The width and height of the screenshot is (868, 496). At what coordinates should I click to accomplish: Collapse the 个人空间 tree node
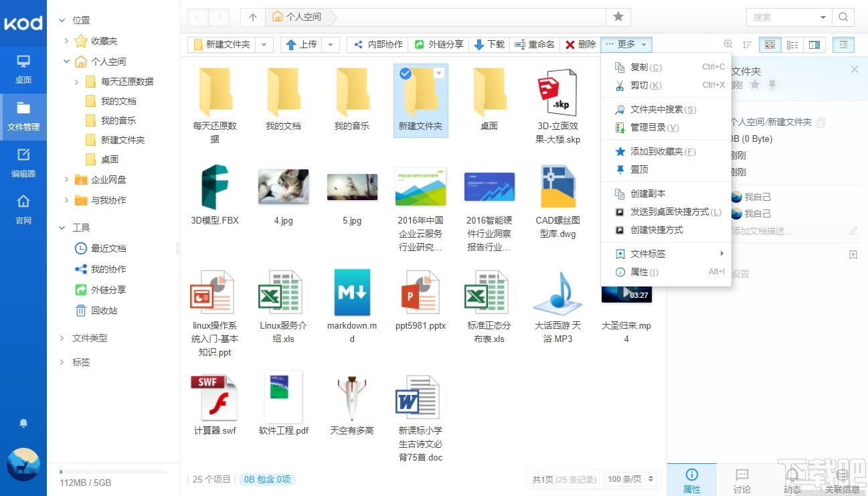(x=66, y=61)
